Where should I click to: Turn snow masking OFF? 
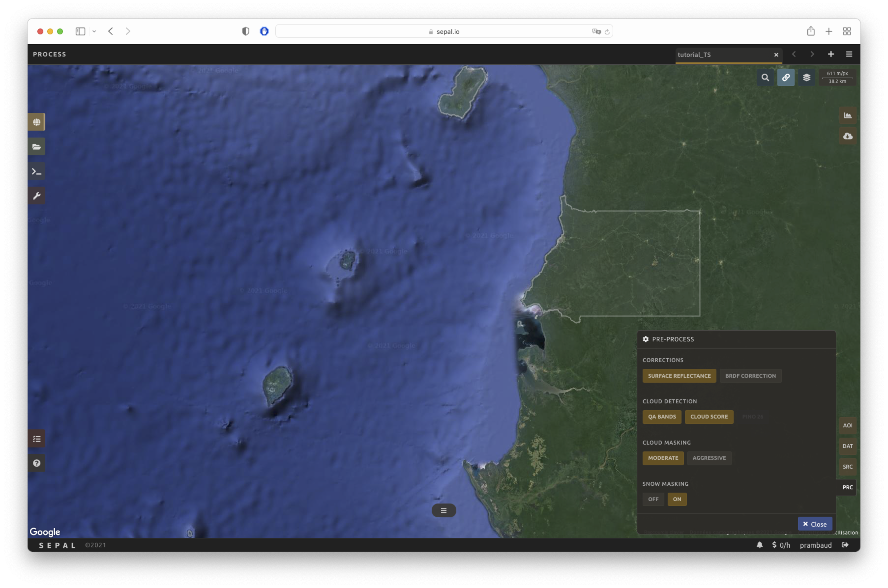[x=653, y=499]
